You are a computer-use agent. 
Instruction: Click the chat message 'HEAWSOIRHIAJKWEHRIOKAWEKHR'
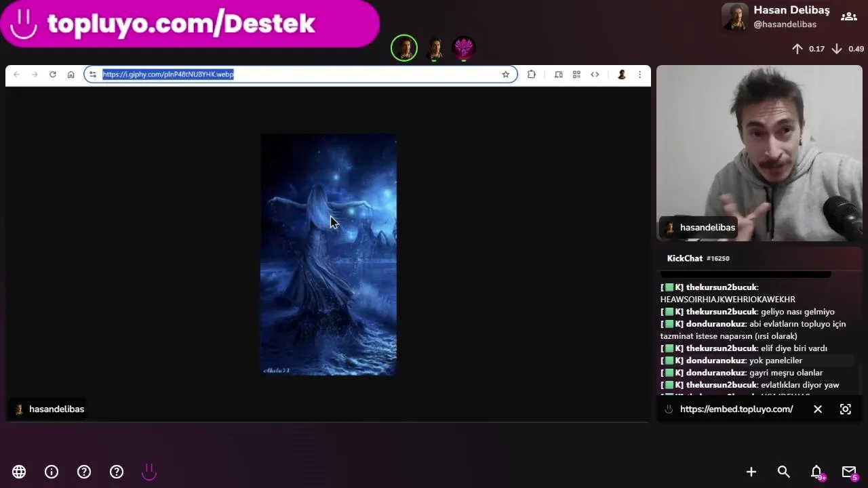[728, 300]
